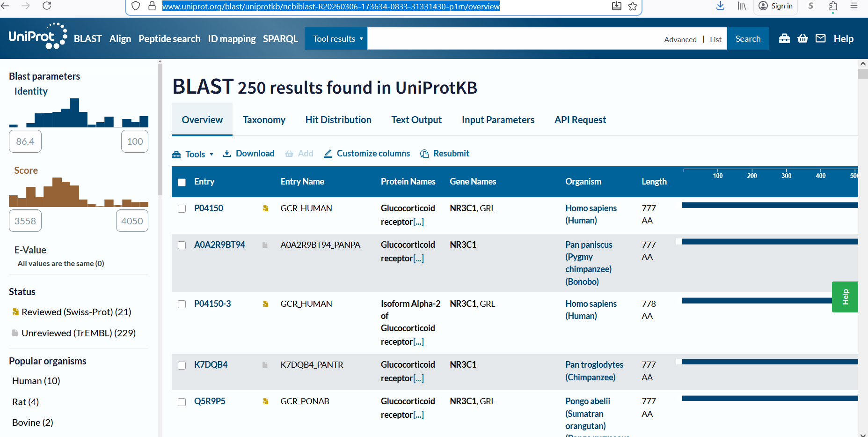Screen dimensions: 868x437
Task: Click the reviewed icon for Q5R9P5
Action: [x=265, y=401]
